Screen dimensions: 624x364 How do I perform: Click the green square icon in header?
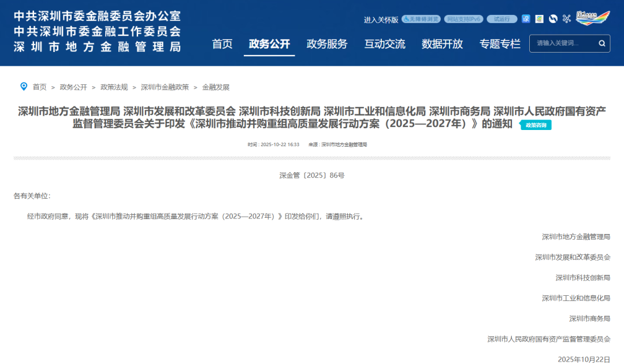(539, 19)
